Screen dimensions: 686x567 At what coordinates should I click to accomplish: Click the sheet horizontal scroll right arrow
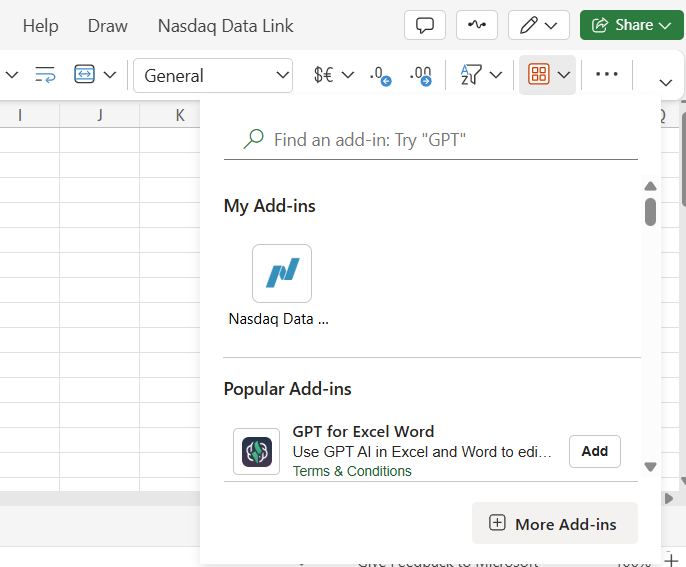coord(668,498)
